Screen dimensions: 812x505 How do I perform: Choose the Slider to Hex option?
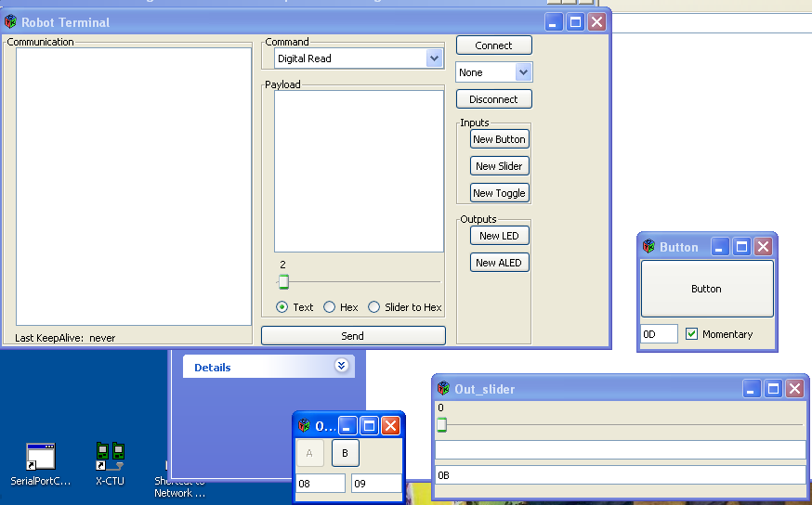click(374, 307)
